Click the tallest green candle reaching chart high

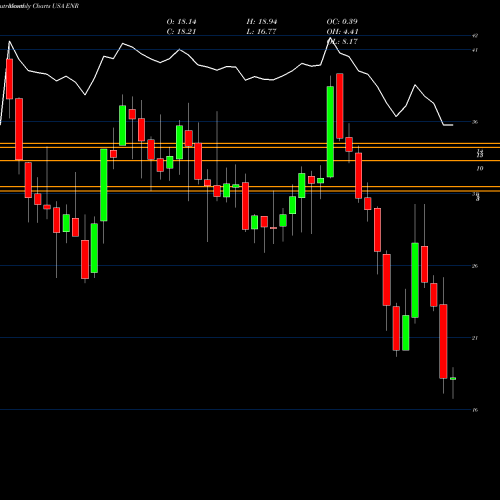click(x=330, y=132)
